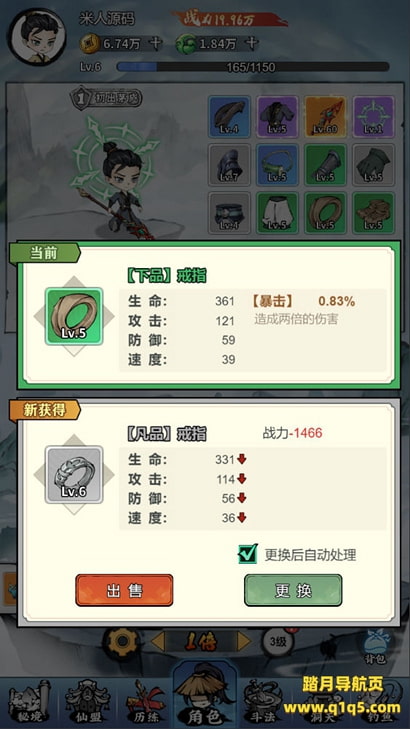410x729 pixels.
Task: Click the experience progress bar
Action: click(252, 67)
